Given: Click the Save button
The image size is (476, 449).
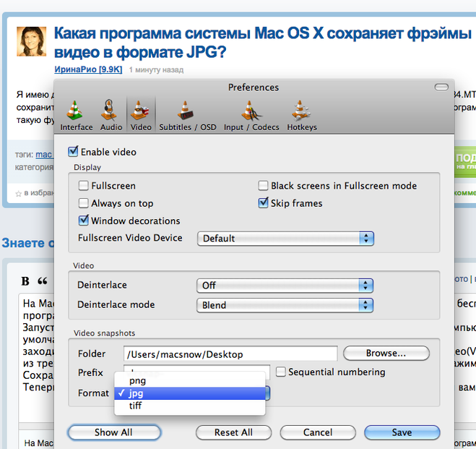Looking at the screenshot, I should point(402,432).
